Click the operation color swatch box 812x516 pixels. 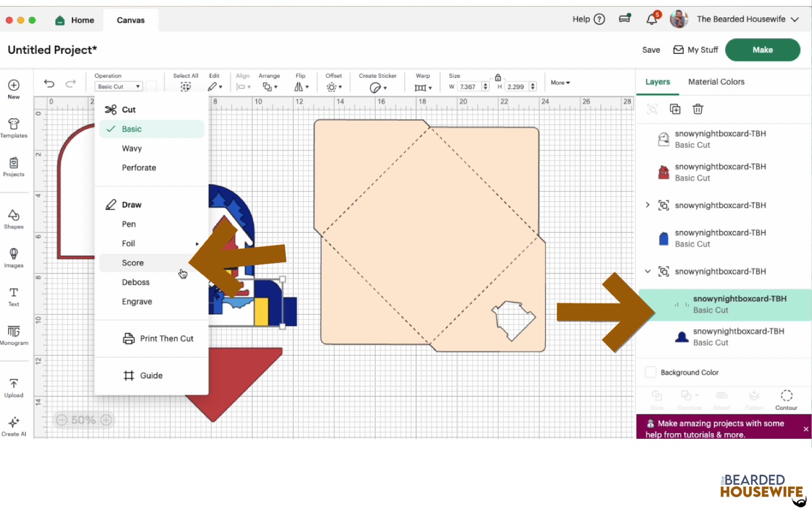tap(151, 87)
